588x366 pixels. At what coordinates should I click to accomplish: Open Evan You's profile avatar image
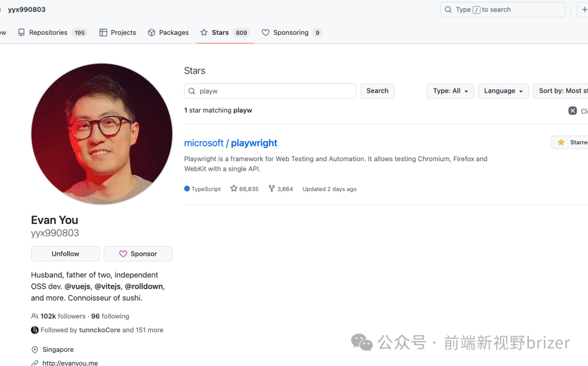(x=102, y=134)
